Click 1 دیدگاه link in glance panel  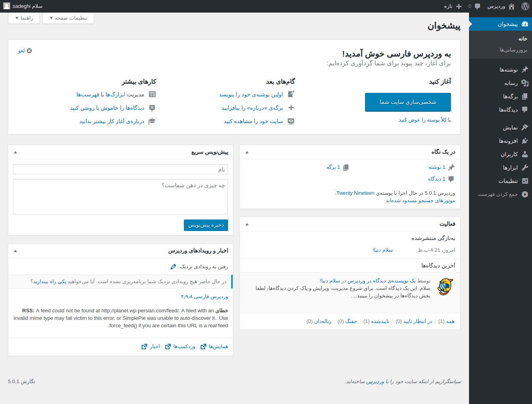[437, 179]
